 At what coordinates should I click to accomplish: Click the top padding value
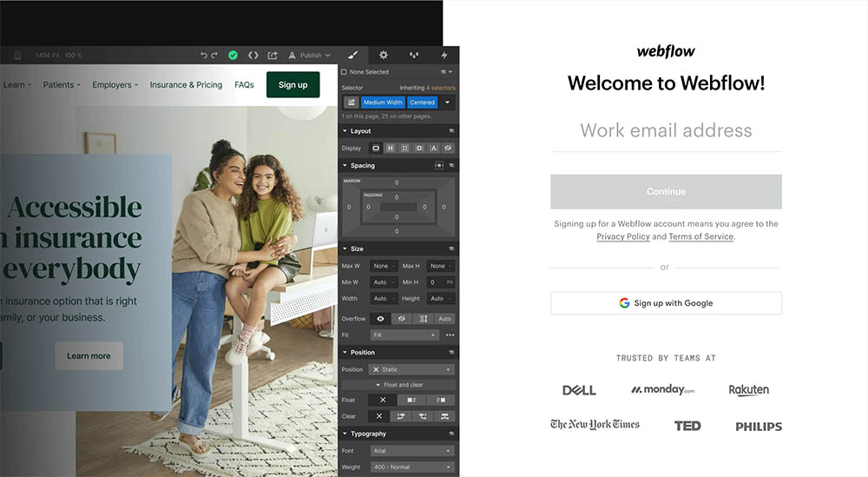[x=397, y=197]
